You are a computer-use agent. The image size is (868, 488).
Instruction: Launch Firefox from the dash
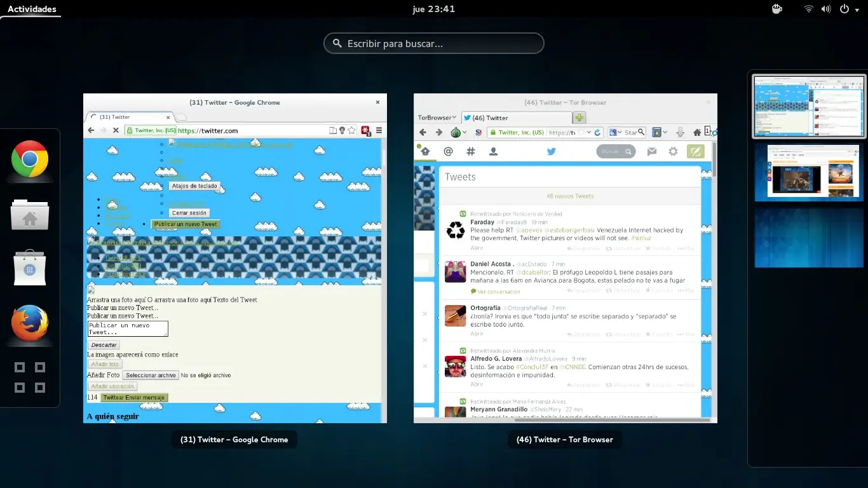[30, 323]
